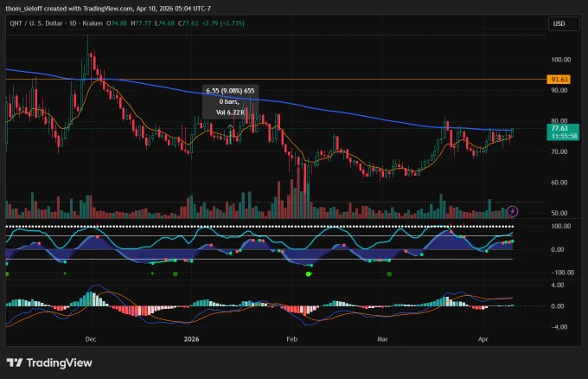Click the 50.00 price scale label

pos(559,213)
